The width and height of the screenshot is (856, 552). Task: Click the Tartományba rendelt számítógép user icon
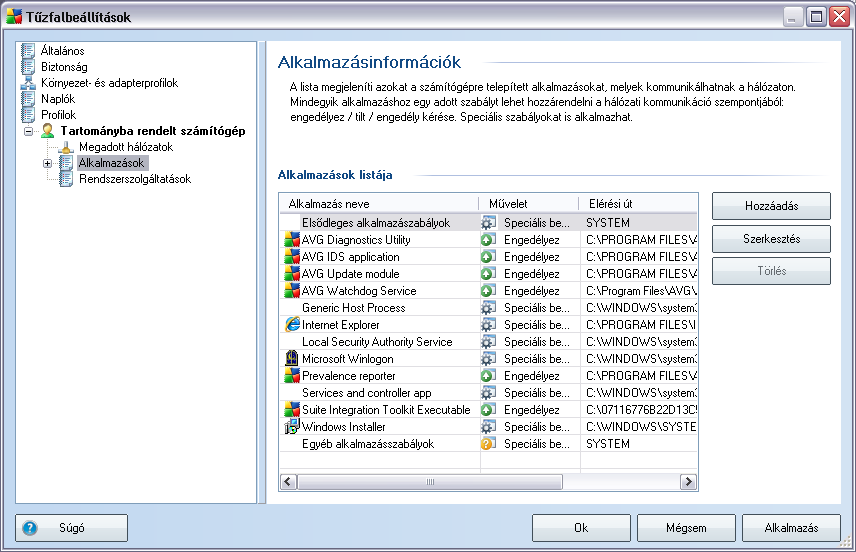48,131
